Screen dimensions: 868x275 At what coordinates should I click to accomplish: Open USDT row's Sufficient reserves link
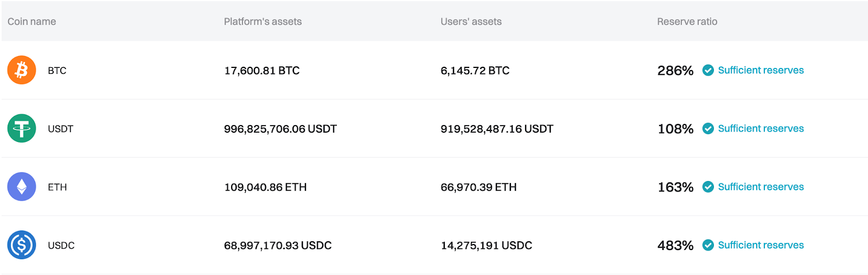tap(761, 129)
